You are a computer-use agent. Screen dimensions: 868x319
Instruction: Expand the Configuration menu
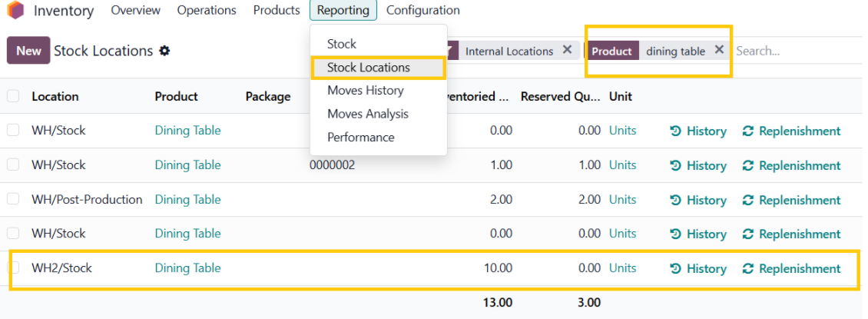pyautogui.click(x=422, y=10)
